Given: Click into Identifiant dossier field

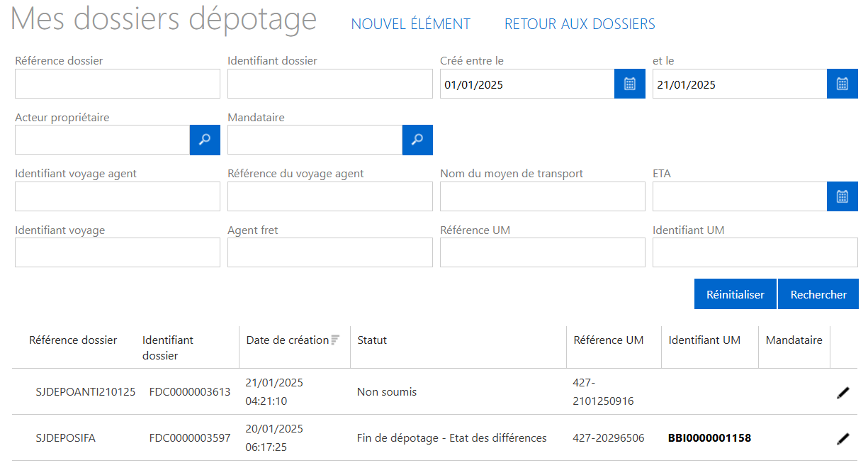Looking at the screenshot, I should tap(329, 84).
